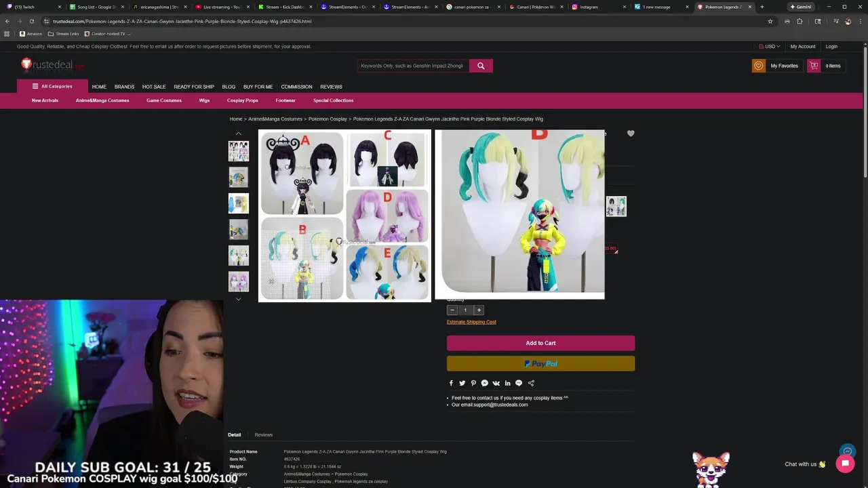Open the live chat bubble
Screen dimensions: 868x488
click(845, 464)
